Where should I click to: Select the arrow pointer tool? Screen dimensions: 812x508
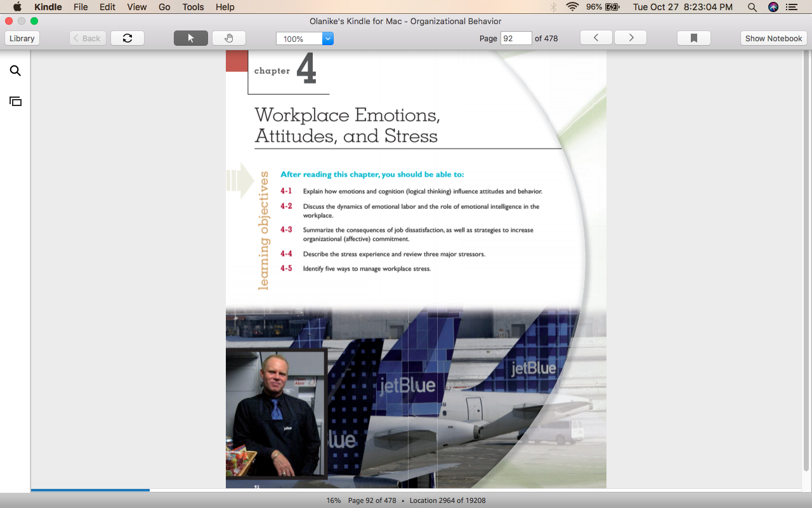(x=191, y=38)
